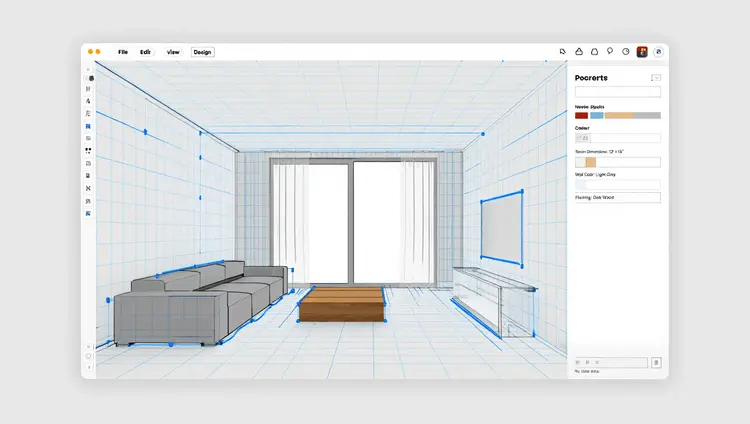
Task: Switch to the Design tab
Action: [x=202, y=52]
